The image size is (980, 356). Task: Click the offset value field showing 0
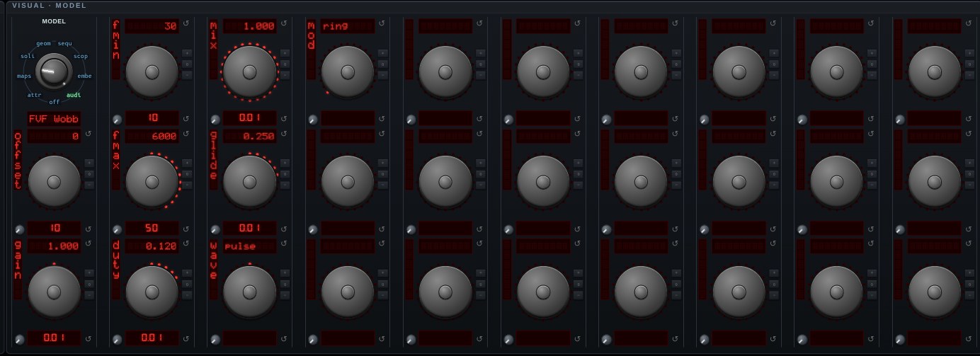(54, 137)
